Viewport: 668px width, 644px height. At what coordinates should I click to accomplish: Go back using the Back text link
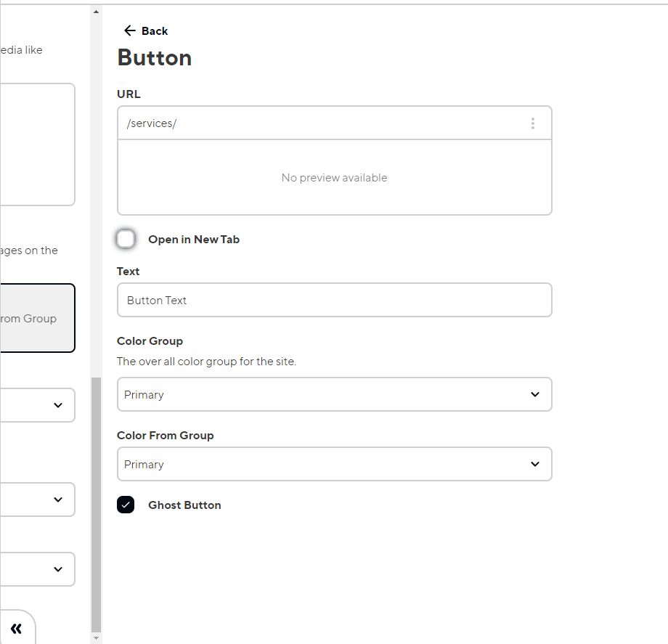pos(155,30)
